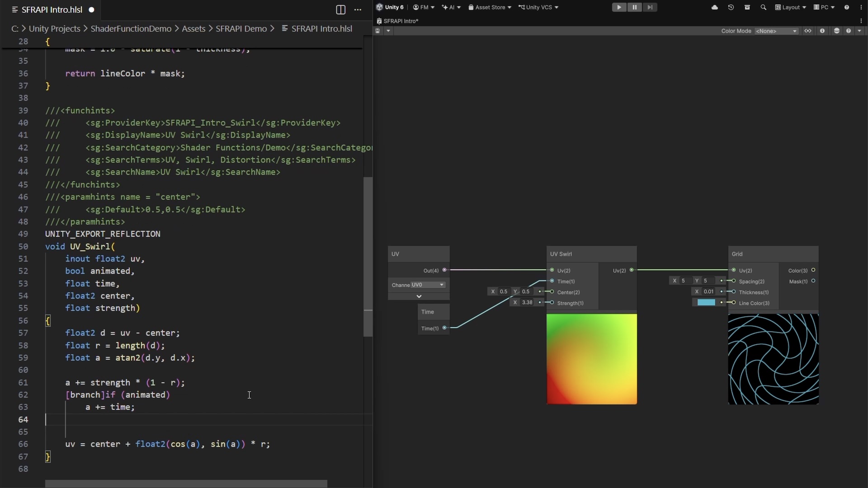Edit the Center X 0.5 field
The height and width of the screenshot is (488, 868).
(x=504, y=291)
